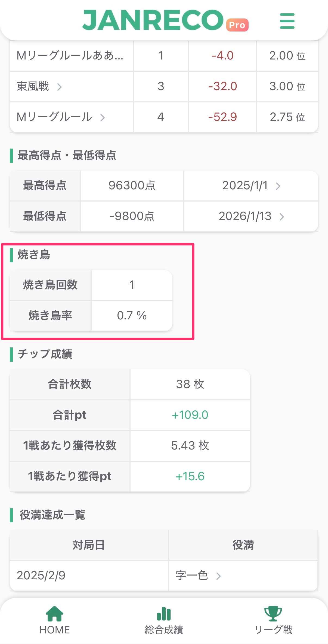Open the 字一色 yakuman link
The image size is (328, 644).
[192, 576]
